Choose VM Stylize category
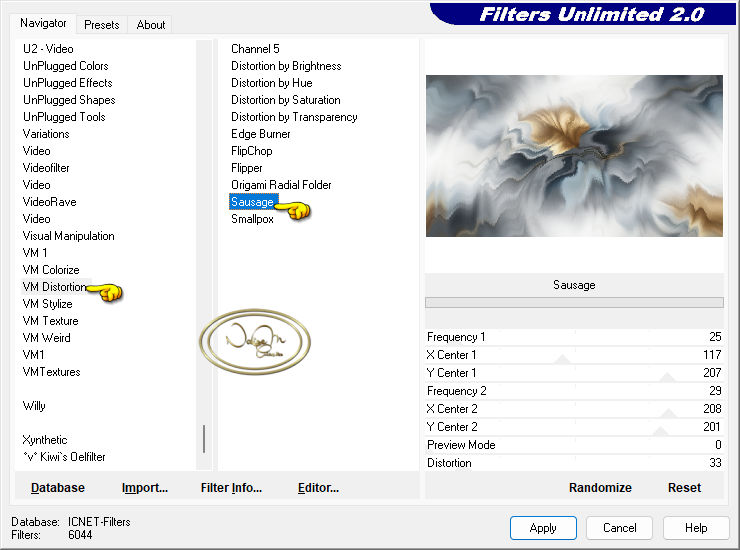Screen dimensions: 740x550 (x=48, y=304)
